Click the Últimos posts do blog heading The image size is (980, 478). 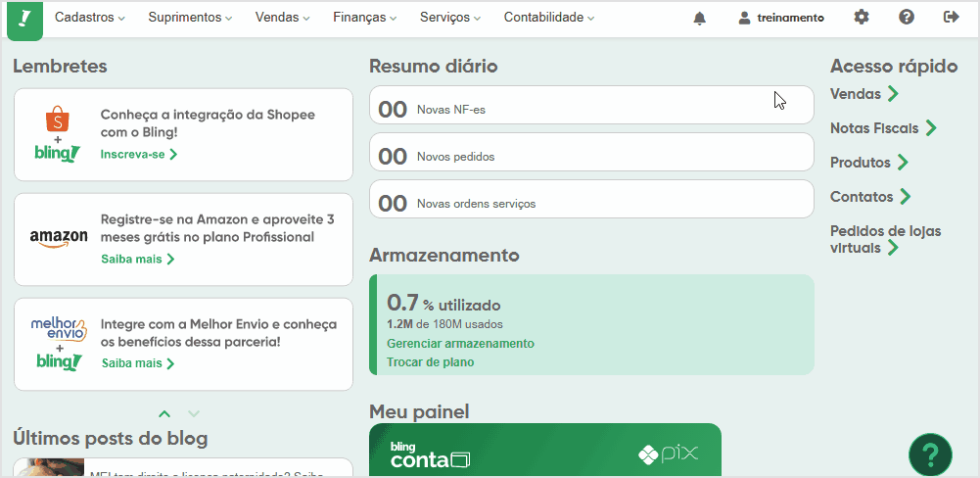110,439
